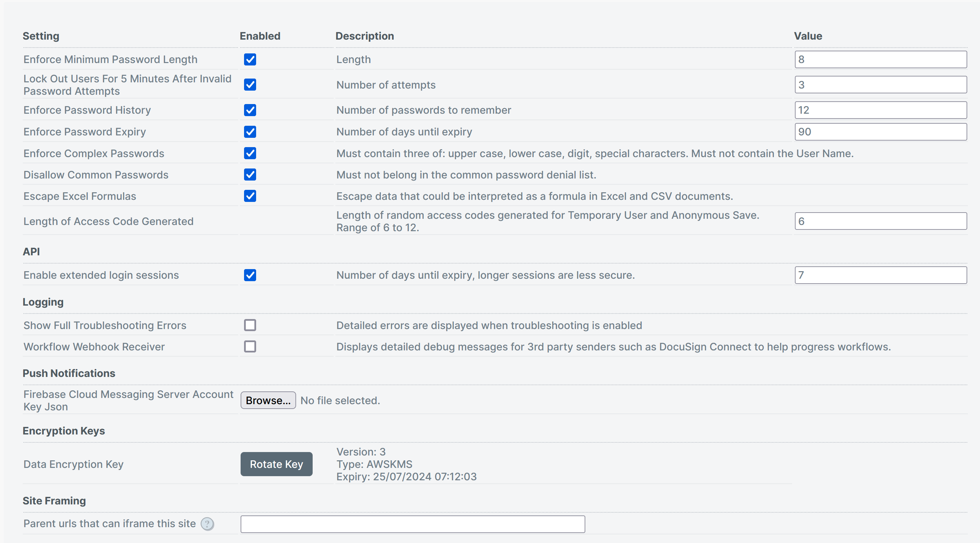Disable Lock Out Users checkbox
This screenshot has width=980, height=543.
click(250, 84)
